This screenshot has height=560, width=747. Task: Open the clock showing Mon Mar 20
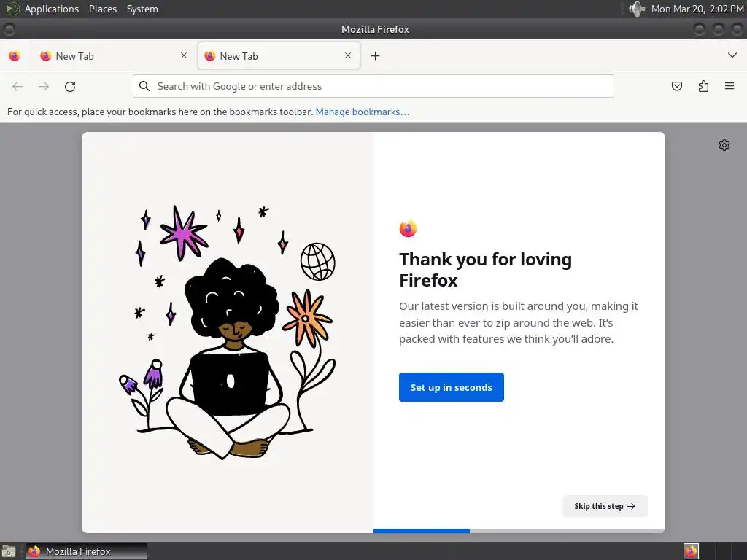[x=697, y=9]
